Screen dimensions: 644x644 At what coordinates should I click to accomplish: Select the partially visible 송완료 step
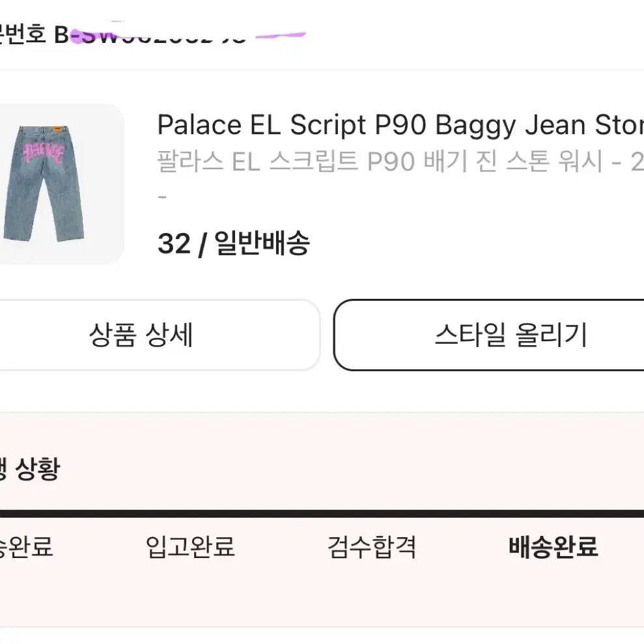(26, 547)
